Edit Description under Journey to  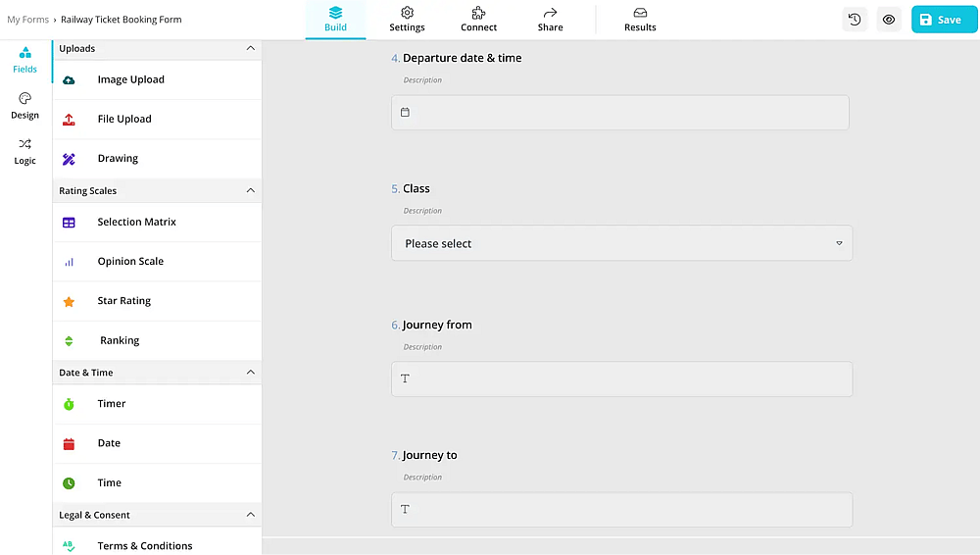422,478
